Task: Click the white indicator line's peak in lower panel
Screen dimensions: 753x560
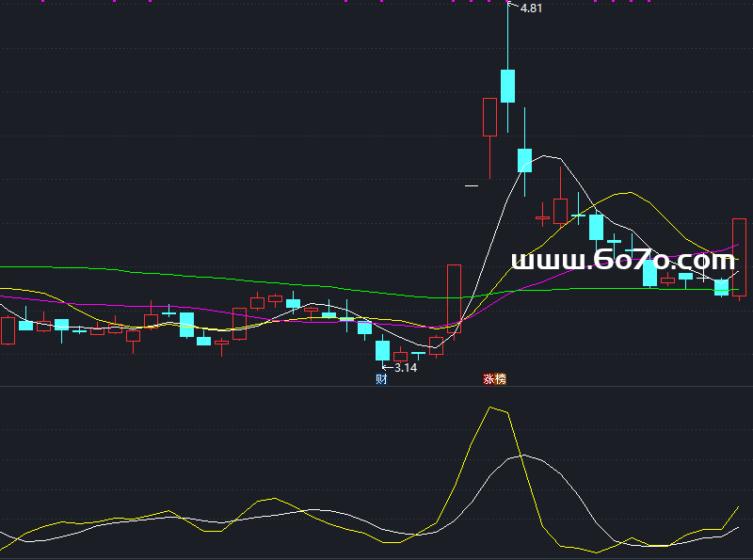Action: tap(524, 456)
